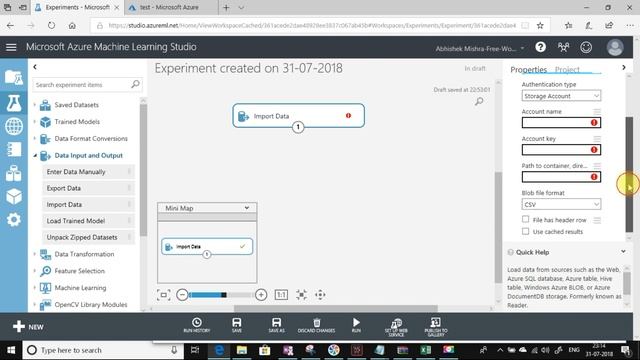Open the Projects icon in left sidebar

pos(13,77)
